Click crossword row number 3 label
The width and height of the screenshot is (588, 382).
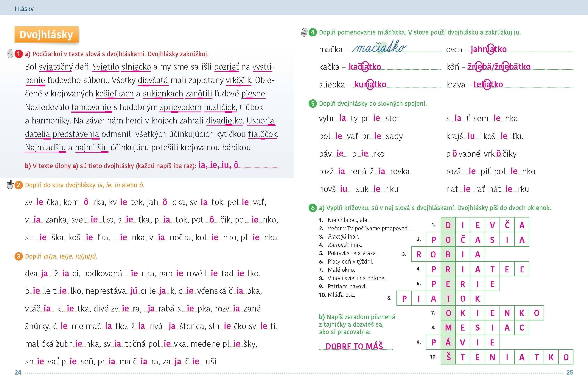[x=404, y=254]
